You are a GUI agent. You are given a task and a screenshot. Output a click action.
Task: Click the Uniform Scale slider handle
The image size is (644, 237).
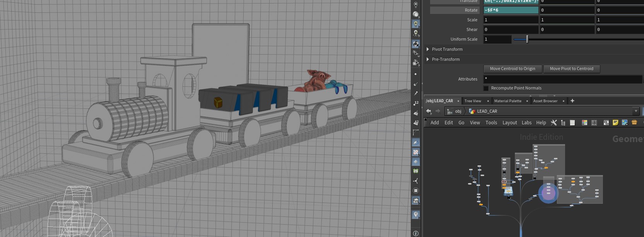(527, 39)
